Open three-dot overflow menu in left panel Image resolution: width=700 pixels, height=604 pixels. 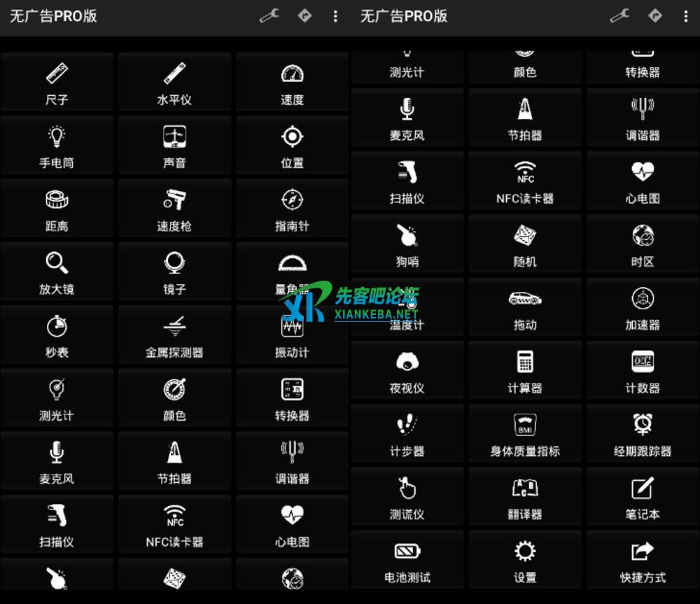335,16
